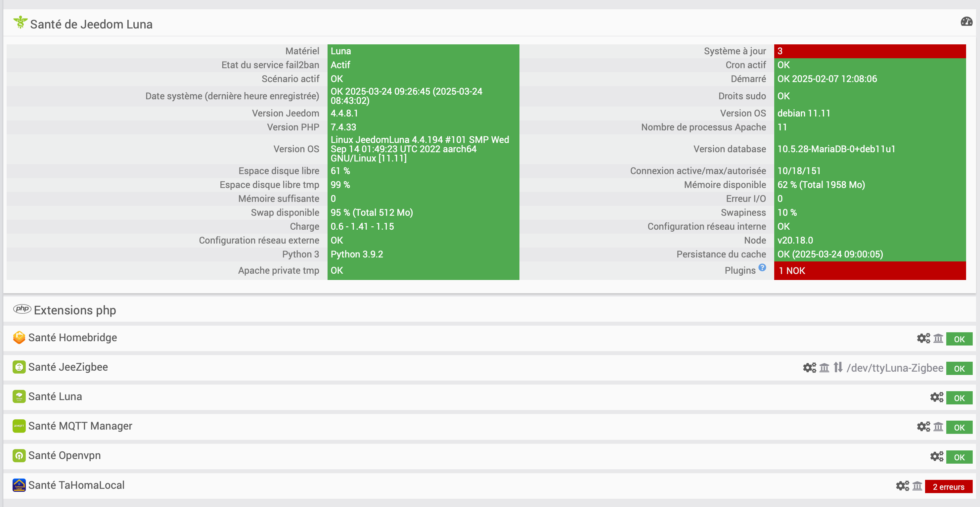Image resolution: width=980 pixels, height=507 pixels.
Task: Open MQTT Manager configuration gears icon
Action: 923,427
